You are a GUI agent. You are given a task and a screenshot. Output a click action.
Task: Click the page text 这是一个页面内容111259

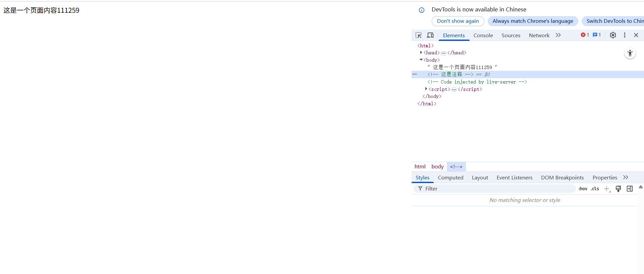click(x=41, y=10)
